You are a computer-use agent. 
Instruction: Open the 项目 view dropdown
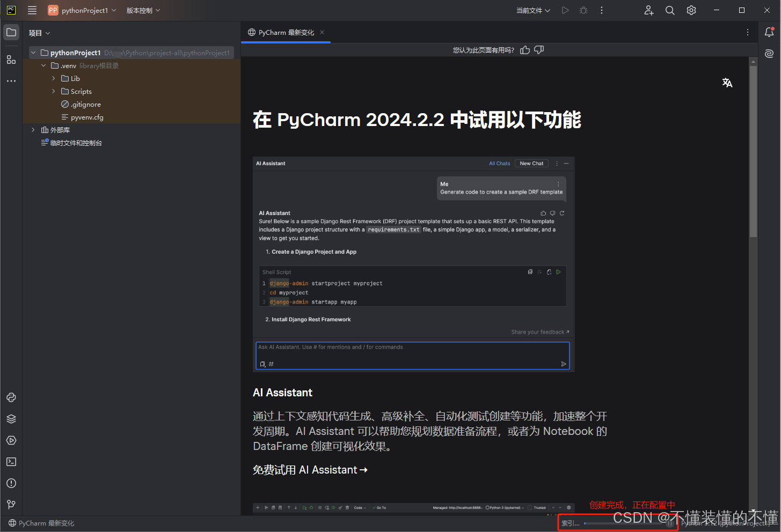pos(40,33)
